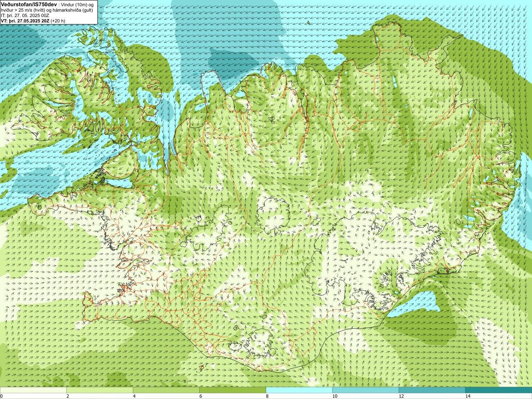Viewport: 532px width, 399px height.
Task: Click the legend tick label '10'
Action: [x=335, y=396]
